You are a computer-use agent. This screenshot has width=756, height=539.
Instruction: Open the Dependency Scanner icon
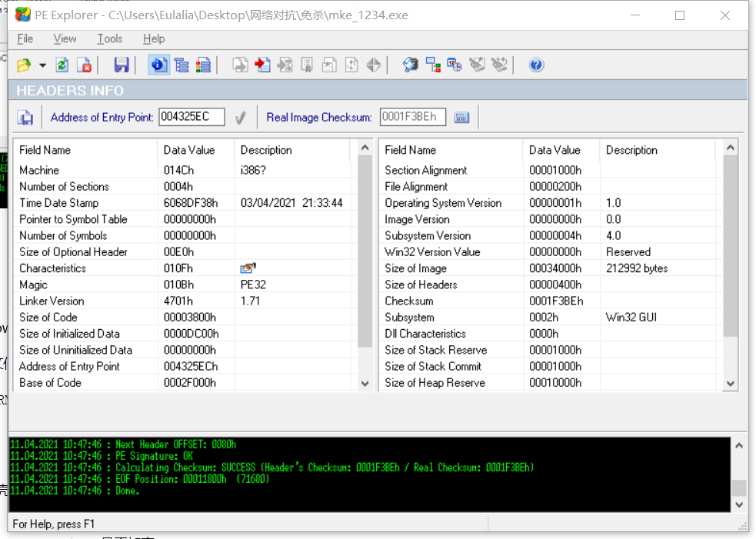tap(433, 65)
